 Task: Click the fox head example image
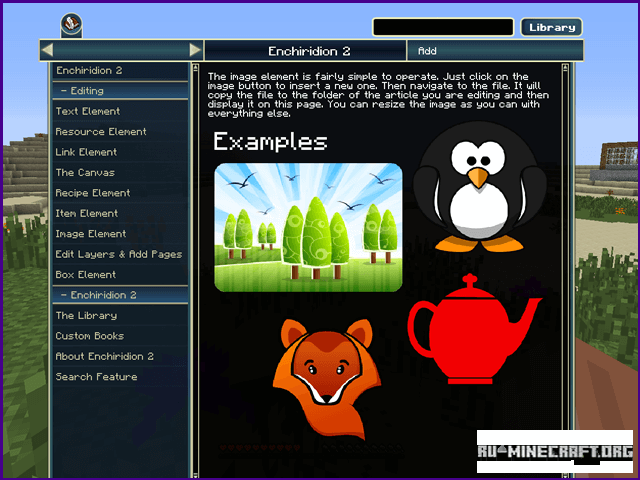point(327,378)
